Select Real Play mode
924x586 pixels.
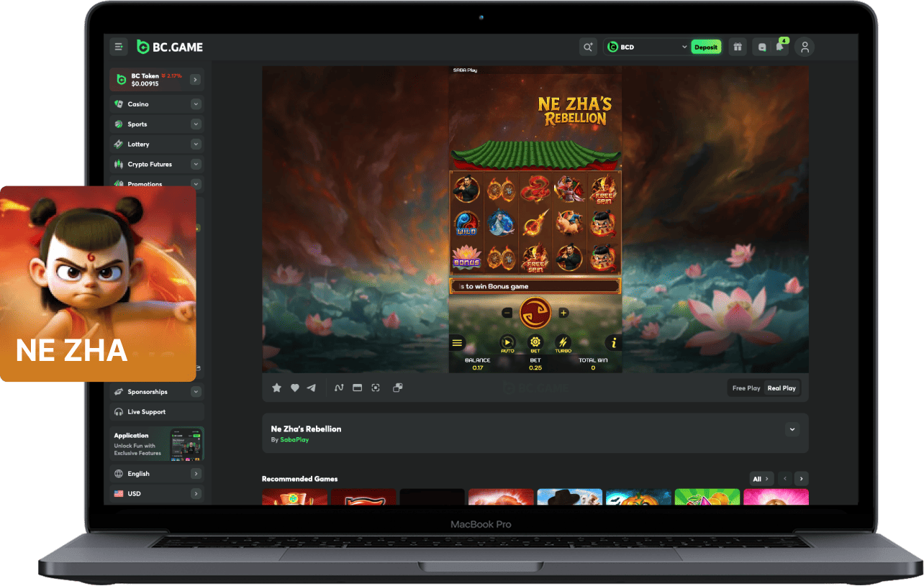(782, 388)
